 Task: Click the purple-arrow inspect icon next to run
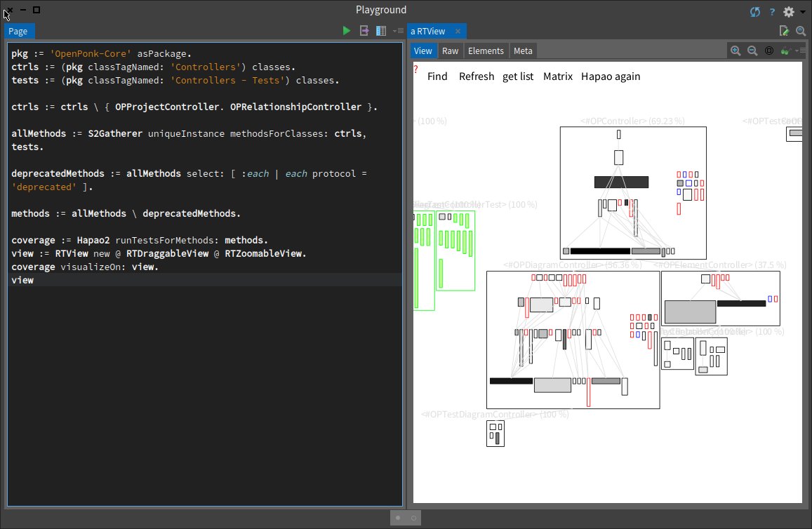364,31
